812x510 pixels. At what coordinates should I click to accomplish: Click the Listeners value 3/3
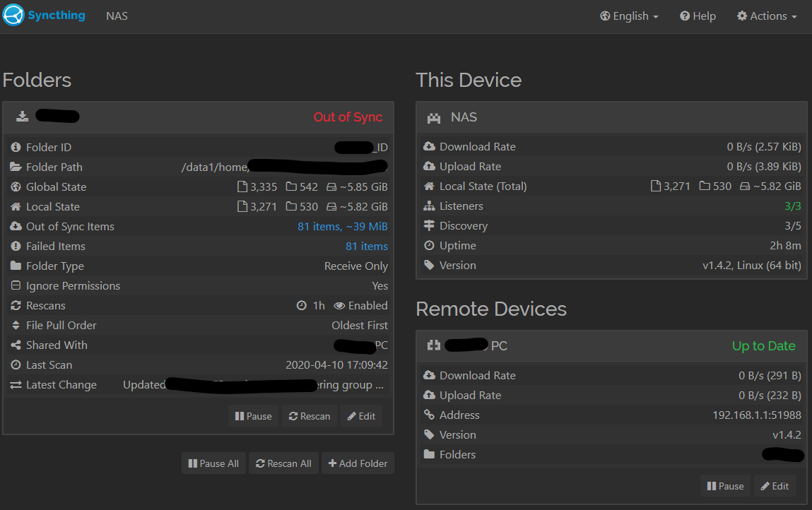[x=793, y=206]
